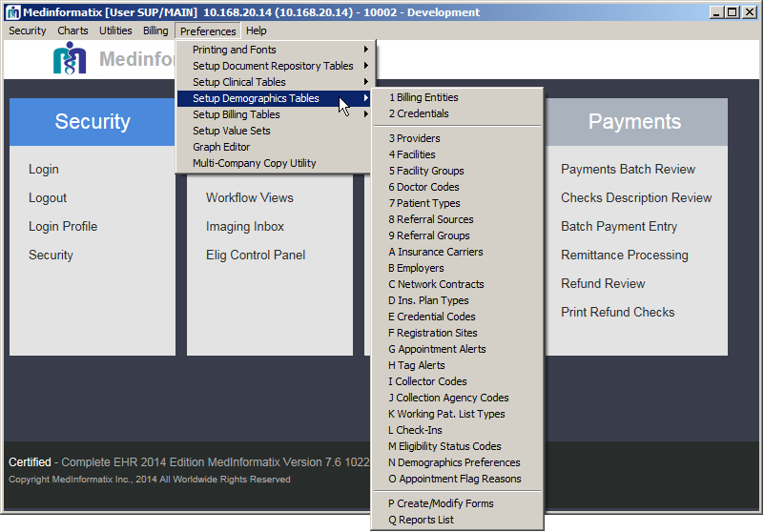Click the Login link in Security panel

click(44, 169)
